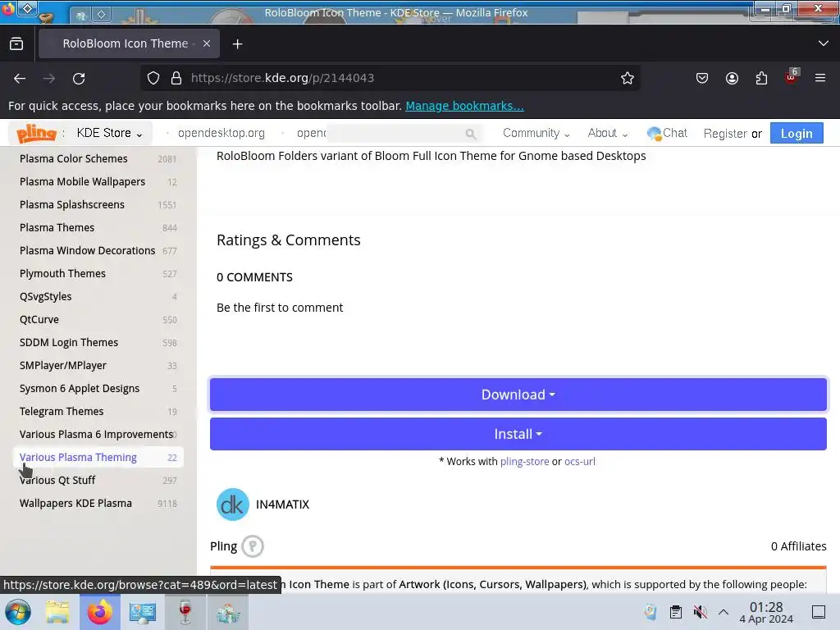Image resolution: width=840 pixels, height=630 pixels.
Task: Select QSvgStyles category
Action: (x=98, y=297)
